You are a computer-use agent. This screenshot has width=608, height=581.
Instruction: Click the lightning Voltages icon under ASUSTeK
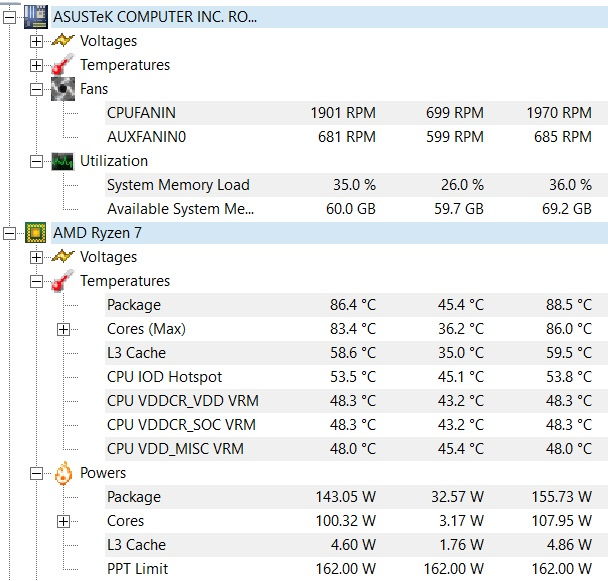click(x=63, y=41)
